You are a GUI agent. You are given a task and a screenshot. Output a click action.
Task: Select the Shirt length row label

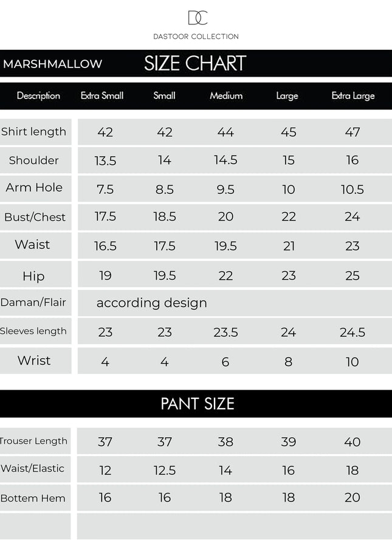point(34,132)
